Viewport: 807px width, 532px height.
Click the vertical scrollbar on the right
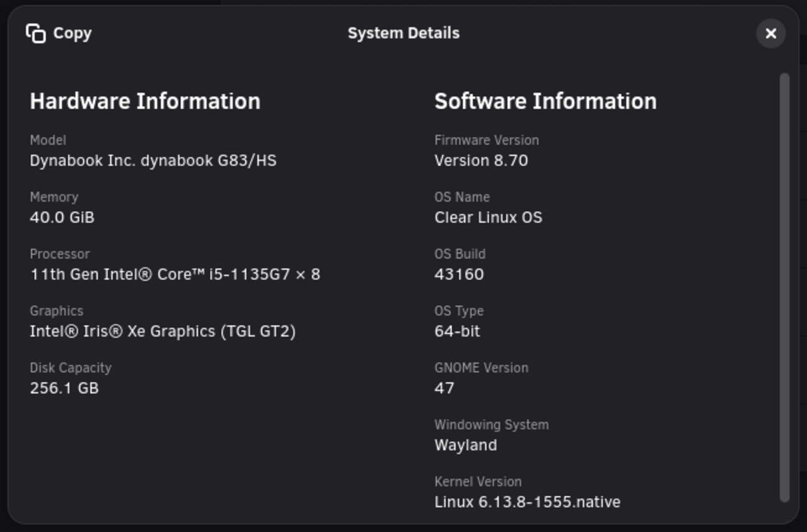click(785, 286)
